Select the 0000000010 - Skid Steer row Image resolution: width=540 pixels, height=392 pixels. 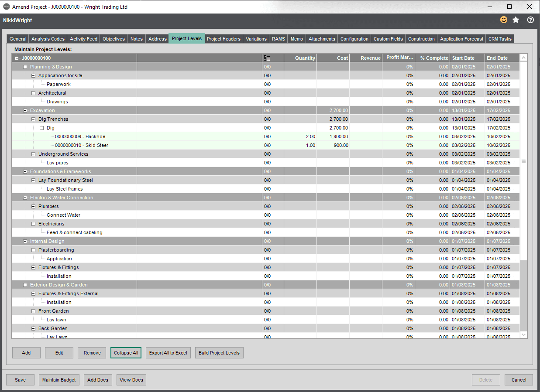tap(265, 145)
